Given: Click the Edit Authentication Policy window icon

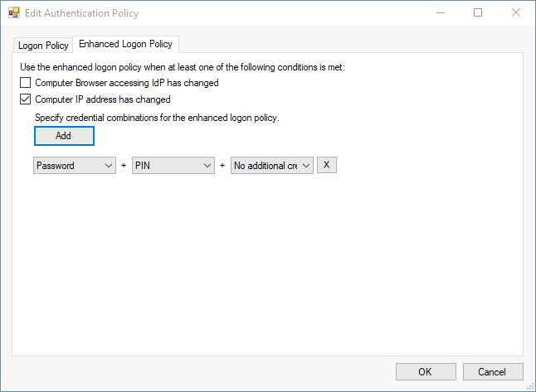Looking at the screenshot, I should (13, 13).
